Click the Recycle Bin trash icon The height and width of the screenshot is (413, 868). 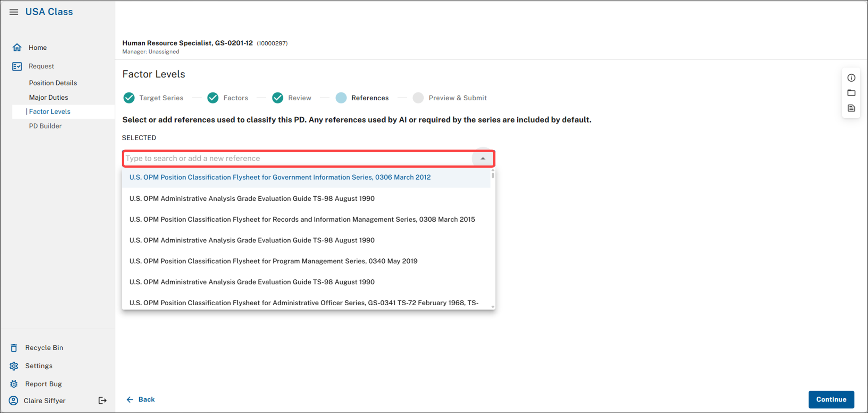pyautogui.click(x=14, y=348)
